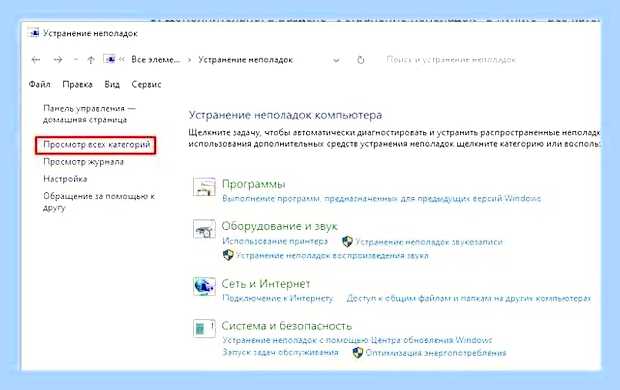Open Обращение за помощью к другу
The width and height of the screenshot is (620, 390).
point(99,202)
